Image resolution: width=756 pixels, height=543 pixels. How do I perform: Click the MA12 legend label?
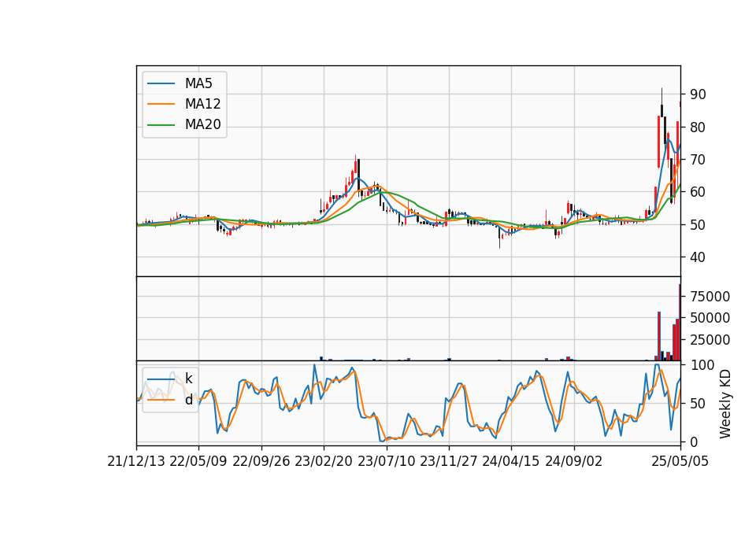(x=202, y=104)
